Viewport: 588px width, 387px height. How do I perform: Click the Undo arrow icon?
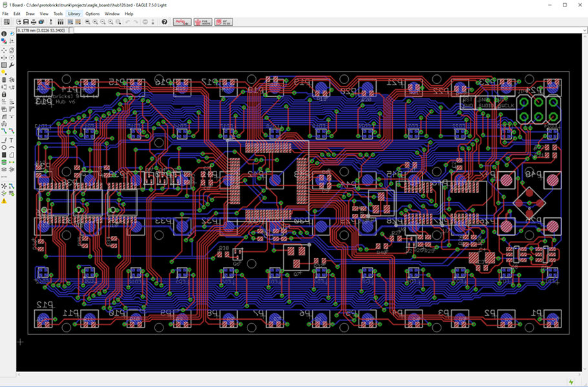pos(128,22)
